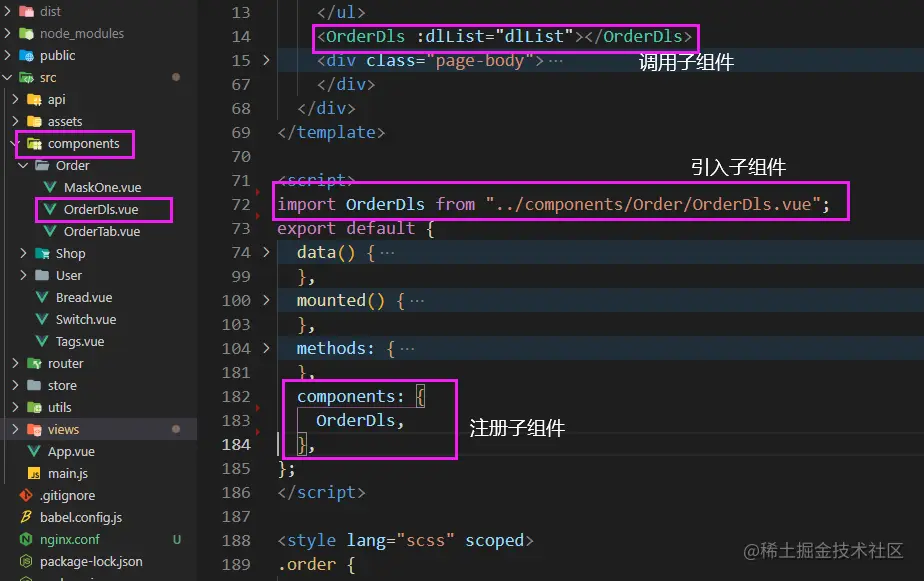The image size is (924, 581).
Task: Click the OrderDls tag on line 14
Action: coord(365,36)
